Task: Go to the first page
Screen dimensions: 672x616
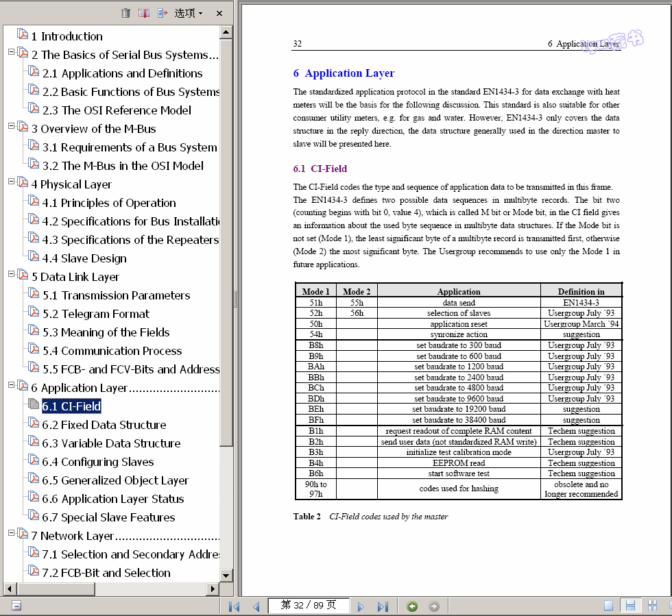Action: point(234,606)
